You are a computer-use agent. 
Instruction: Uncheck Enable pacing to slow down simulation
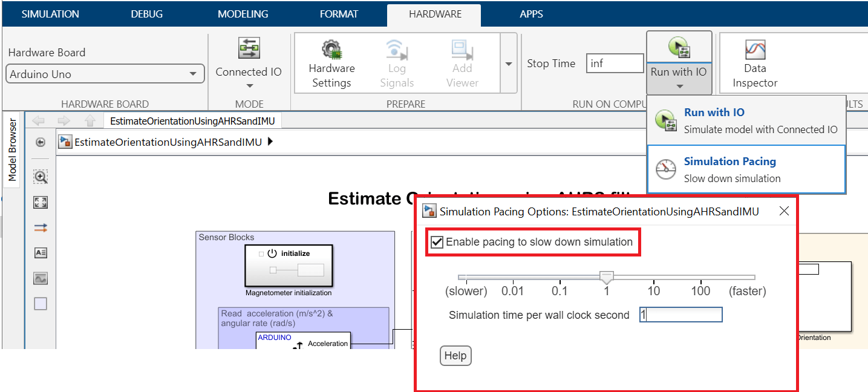(437, 243)
